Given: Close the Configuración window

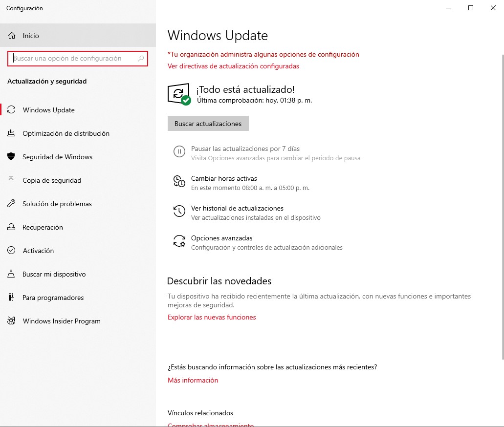Looking at the screenshot, I should (x=493, y=8).
